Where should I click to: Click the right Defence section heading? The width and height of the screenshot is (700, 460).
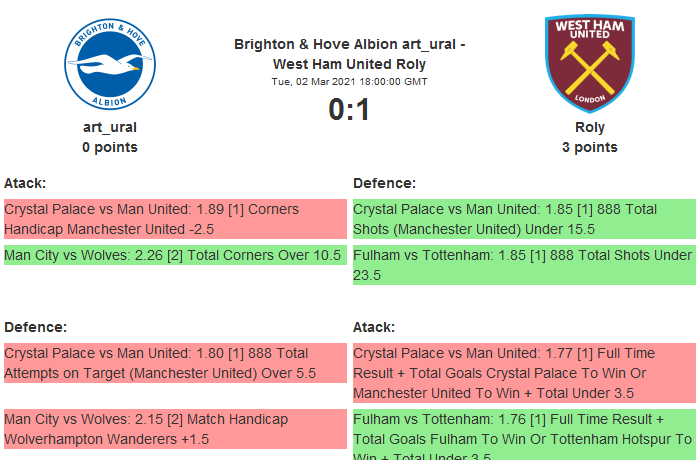coord(385,183)
